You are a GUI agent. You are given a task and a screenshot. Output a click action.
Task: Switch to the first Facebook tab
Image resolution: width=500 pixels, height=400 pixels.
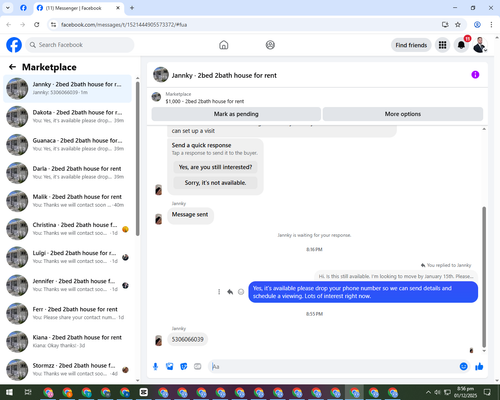[x=23, y=8]
